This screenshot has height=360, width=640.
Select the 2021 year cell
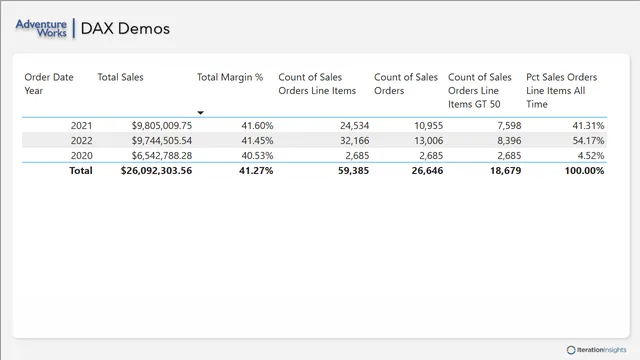pos(81,125)
